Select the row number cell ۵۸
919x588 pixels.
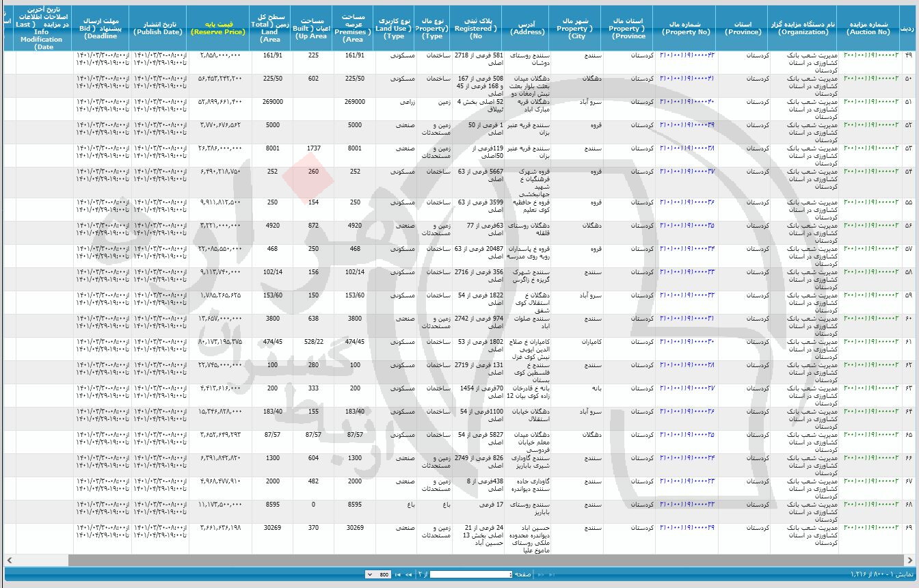pyautogui.click(x=908, y=271)
